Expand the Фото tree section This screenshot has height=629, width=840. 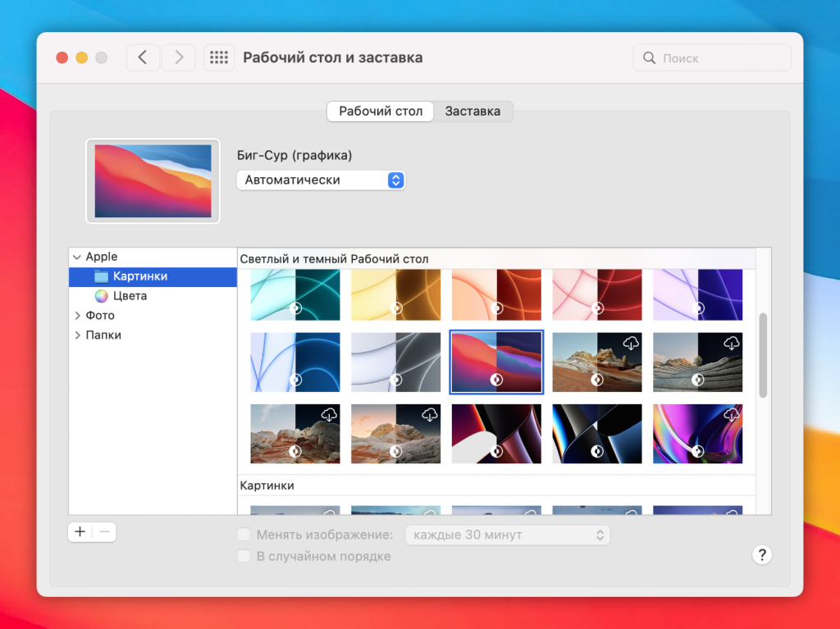point(78,316)
